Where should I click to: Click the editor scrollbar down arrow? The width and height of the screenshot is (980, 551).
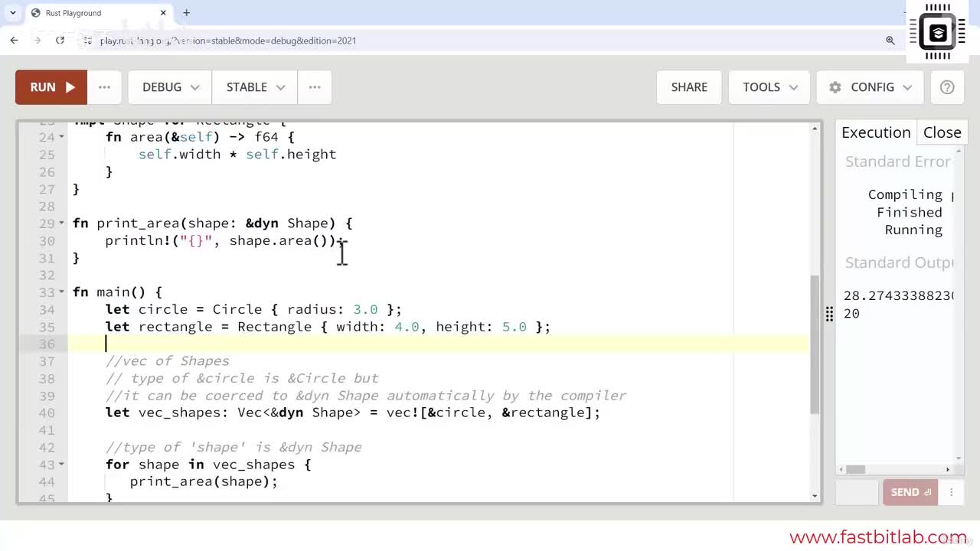814,495
